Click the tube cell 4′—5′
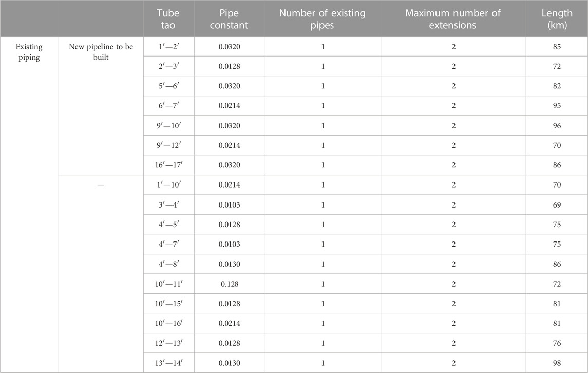 pyautogui.click(x=169, y=225)
